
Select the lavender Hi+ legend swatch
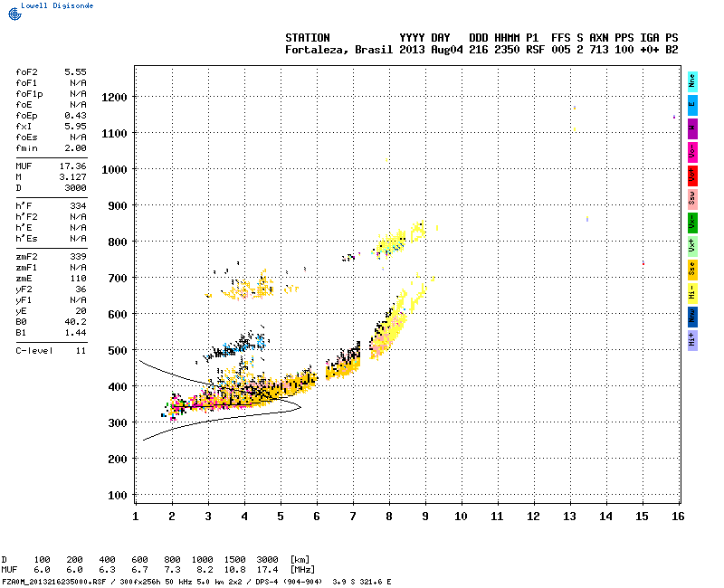coord(692,340)
